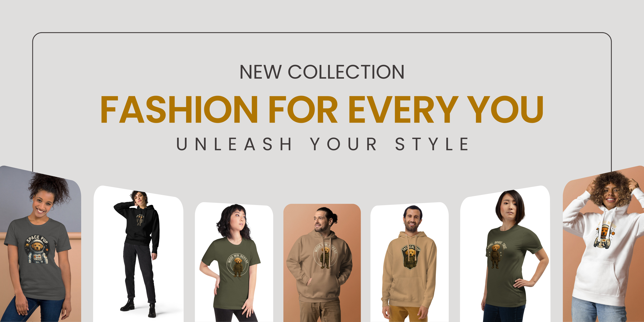Click the small chest logo on black hoodie
The image size is (644, 322).
[140, 220]
